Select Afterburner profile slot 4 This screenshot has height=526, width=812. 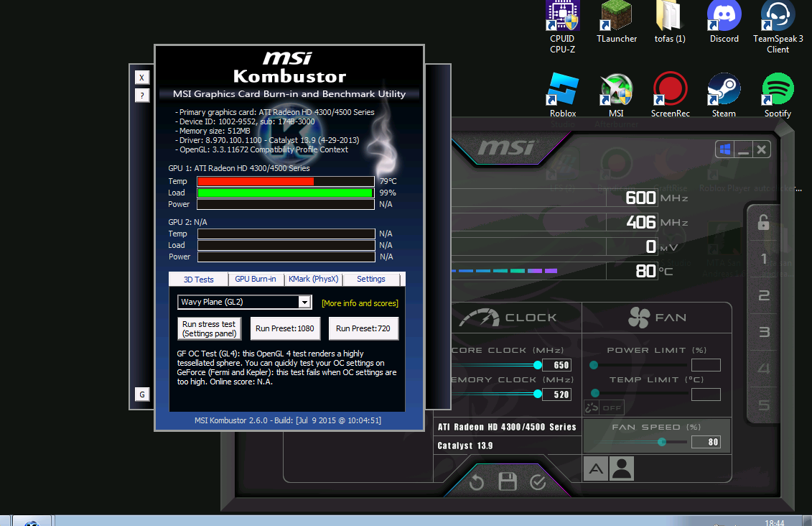764,369
